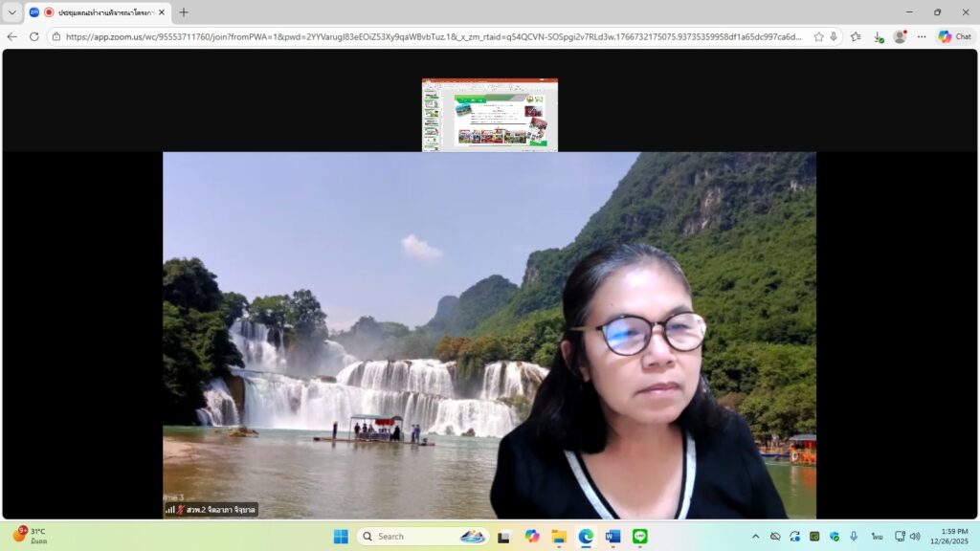Open the browser profile avatar
980x551 pixels.
click(900, 36)
